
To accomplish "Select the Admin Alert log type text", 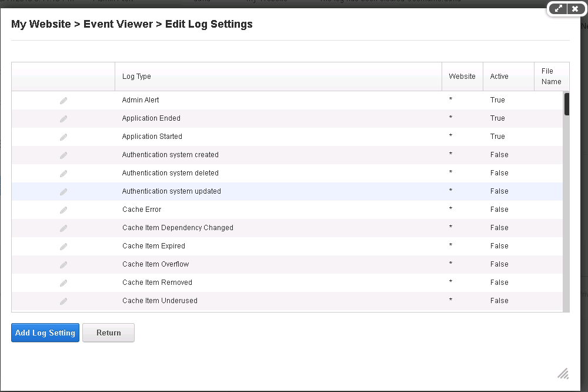I will [x=141, y=100].
